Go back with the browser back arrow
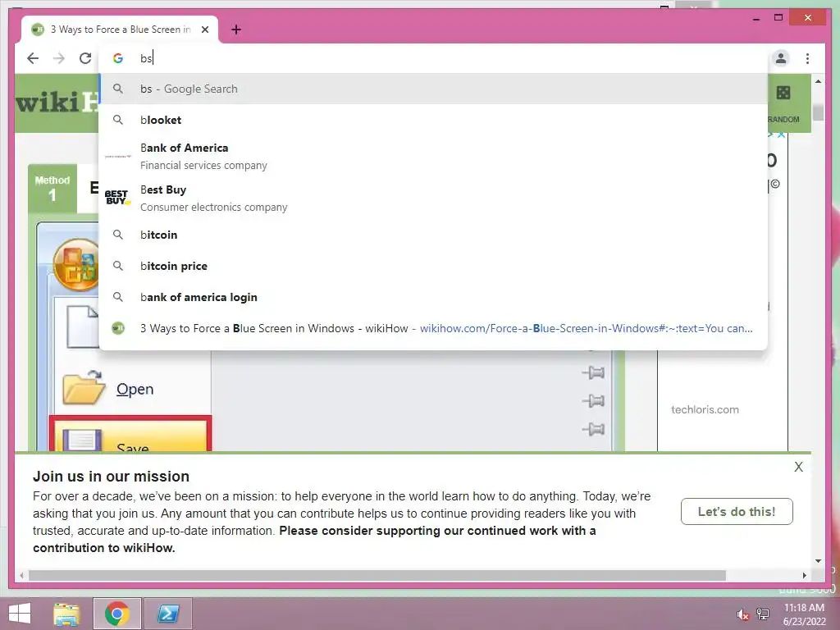The image size is (840, 630). pos(33,58)
